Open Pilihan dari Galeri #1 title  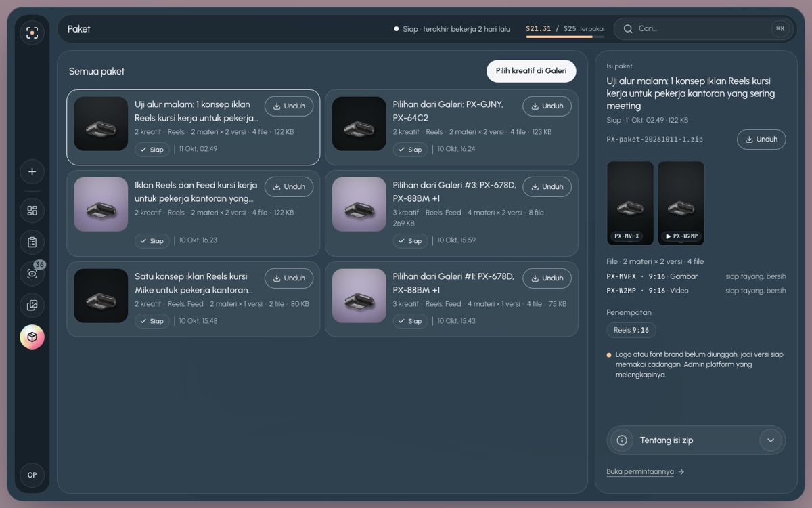tap(454, 283)
